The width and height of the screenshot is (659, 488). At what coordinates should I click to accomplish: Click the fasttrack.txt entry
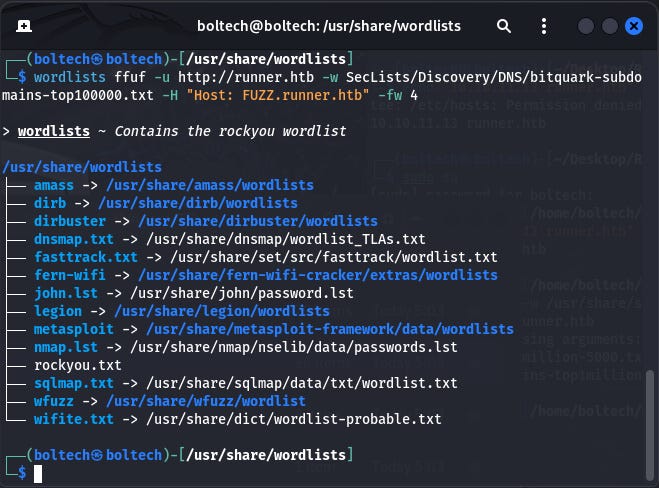coord(86,257)
